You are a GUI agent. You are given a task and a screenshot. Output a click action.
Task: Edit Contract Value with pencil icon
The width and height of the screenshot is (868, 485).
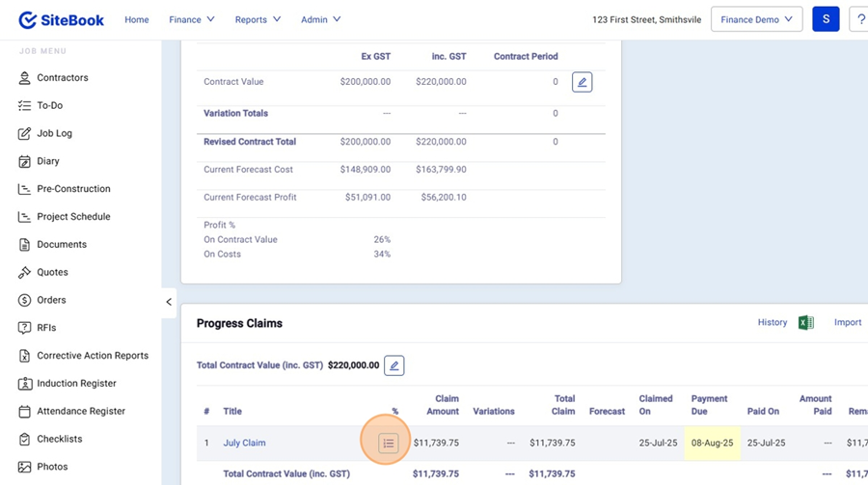click(582, 83)
